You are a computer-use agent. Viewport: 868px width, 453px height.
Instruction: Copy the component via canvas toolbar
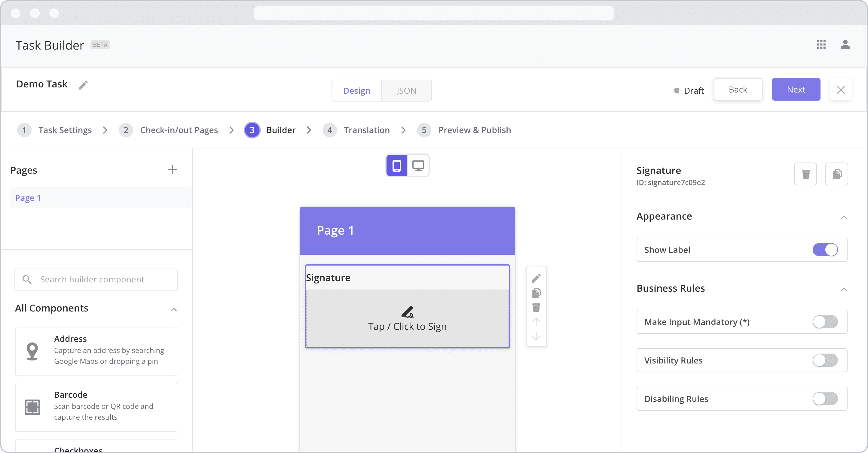coord(536,293)
